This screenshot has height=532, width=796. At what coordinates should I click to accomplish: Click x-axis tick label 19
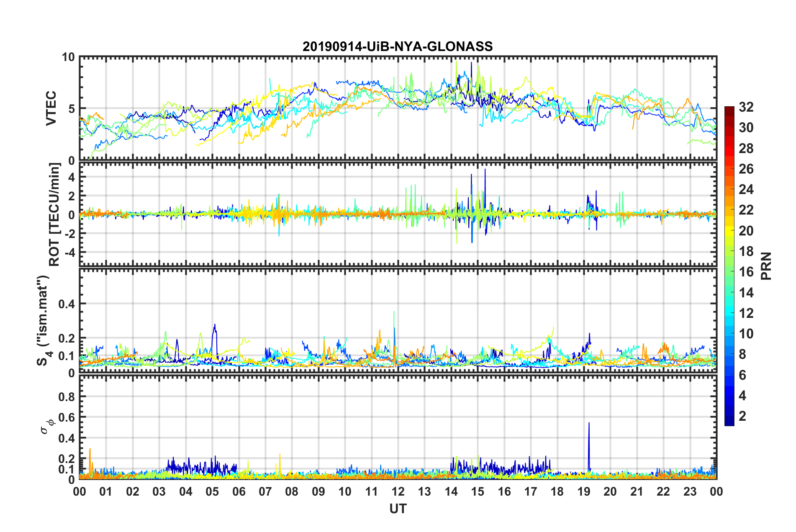[584, 491]
